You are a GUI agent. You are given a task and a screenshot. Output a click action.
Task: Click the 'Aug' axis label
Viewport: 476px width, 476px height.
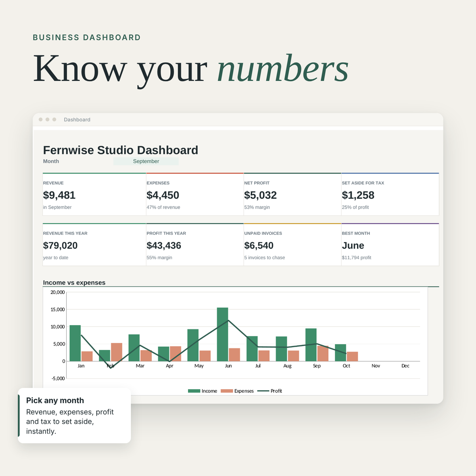coord(288,366)
